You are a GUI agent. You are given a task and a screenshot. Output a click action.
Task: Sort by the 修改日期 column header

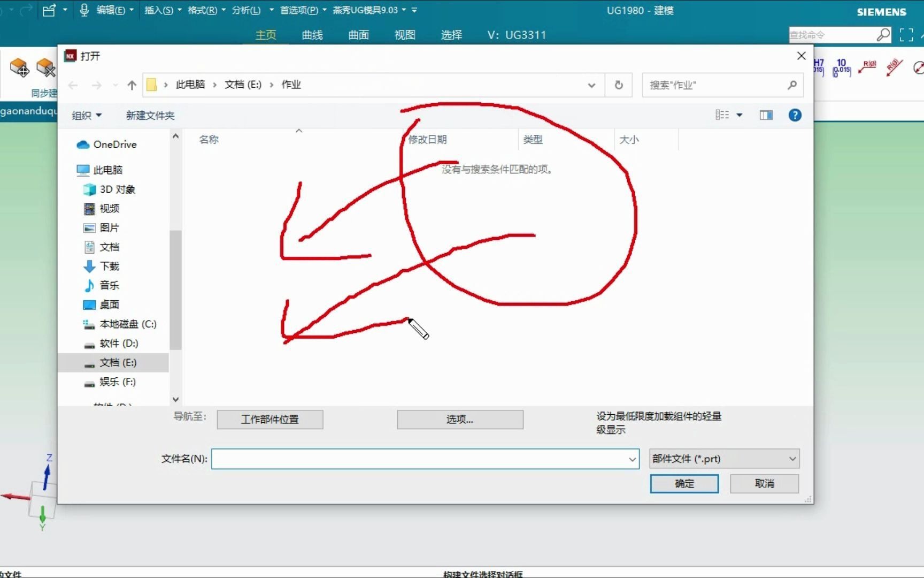click(427, 140)
